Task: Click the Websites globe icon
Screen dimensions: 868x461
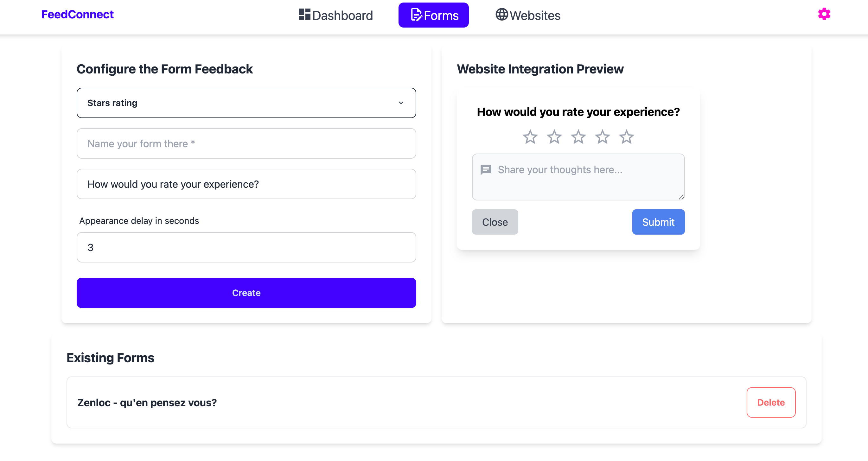Action: 501,15
